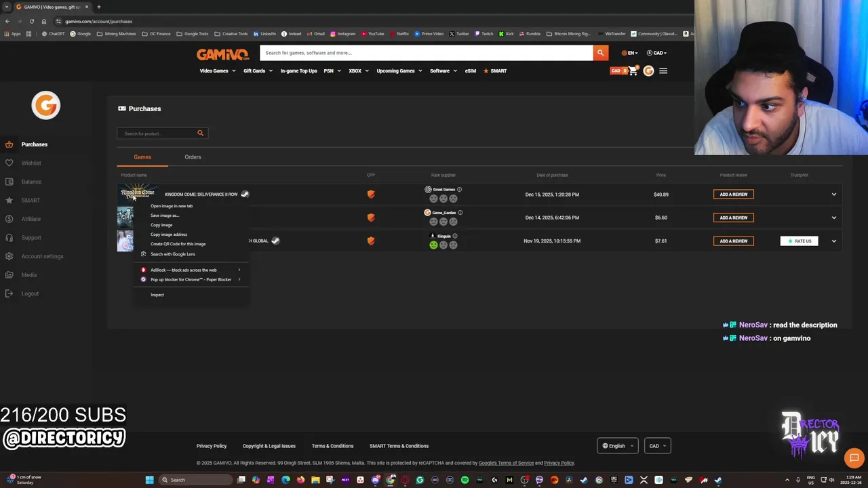This screenshot has width=868, height=488.
Task: Click the Steam icon beside Kingdom Come title
Action: tap(245, 195)
